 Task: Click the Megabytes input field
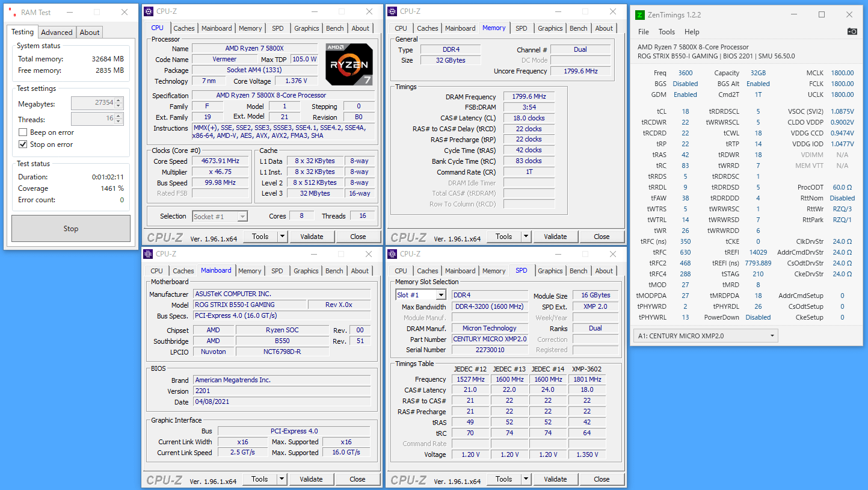93,103
